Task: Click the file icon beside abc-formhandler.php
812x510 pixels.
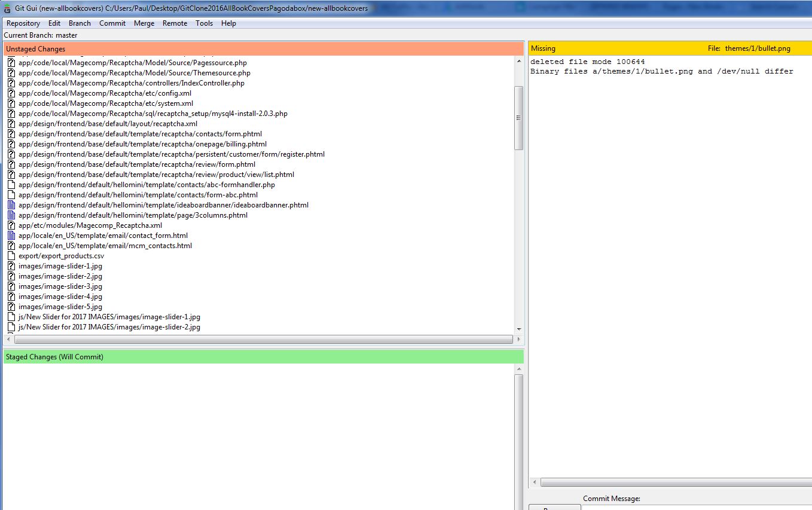Action: pos(11,185)
